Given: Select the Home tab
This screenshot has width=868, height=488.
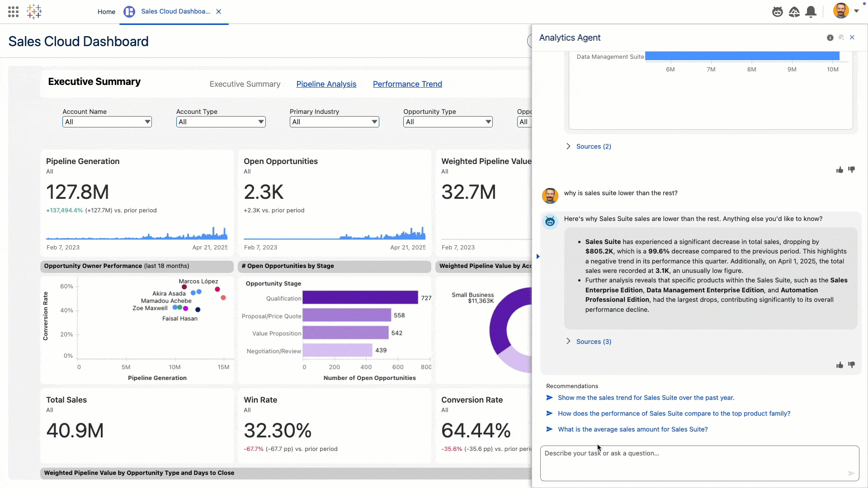Looking at the screenshot, I should tap(106, 12).
